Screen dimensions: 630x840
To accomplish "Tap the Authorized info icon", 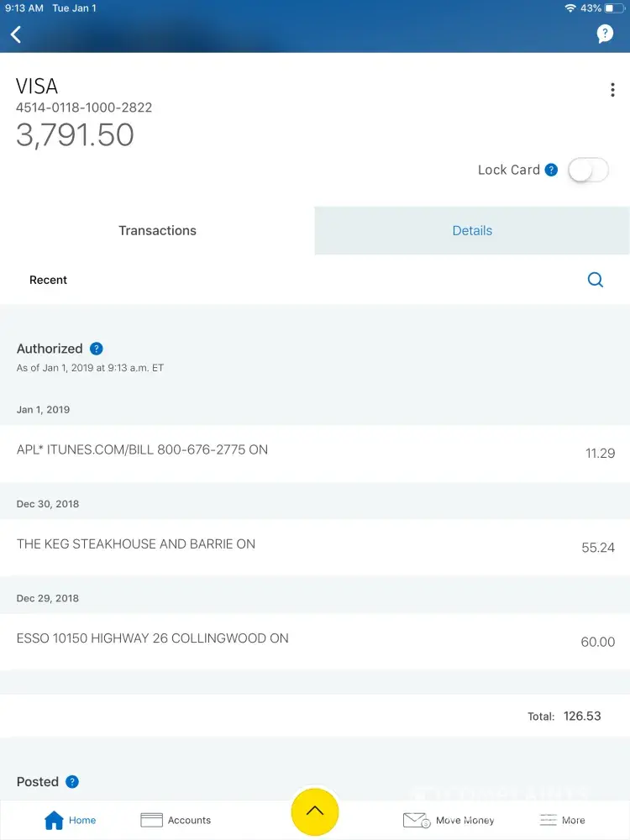I will [97, 349].
